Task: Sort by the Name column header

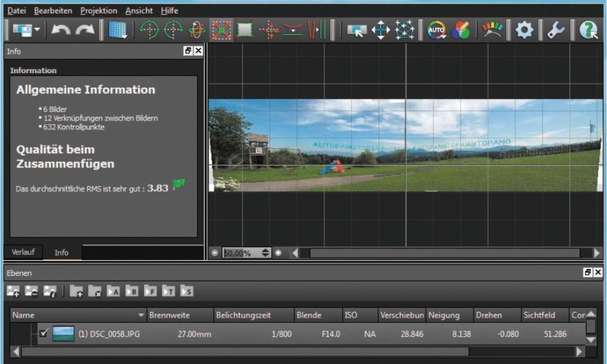Action: click(78, 315)
